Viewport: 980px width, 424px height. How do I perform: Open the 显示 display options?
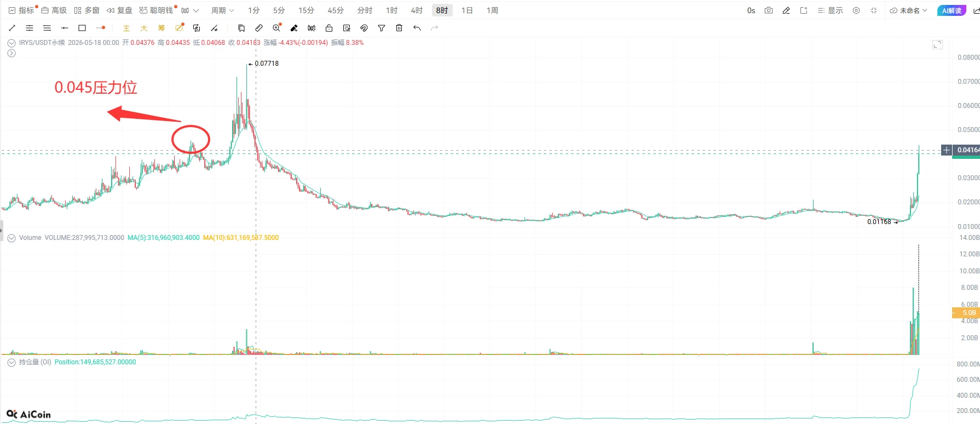(831, 10)
